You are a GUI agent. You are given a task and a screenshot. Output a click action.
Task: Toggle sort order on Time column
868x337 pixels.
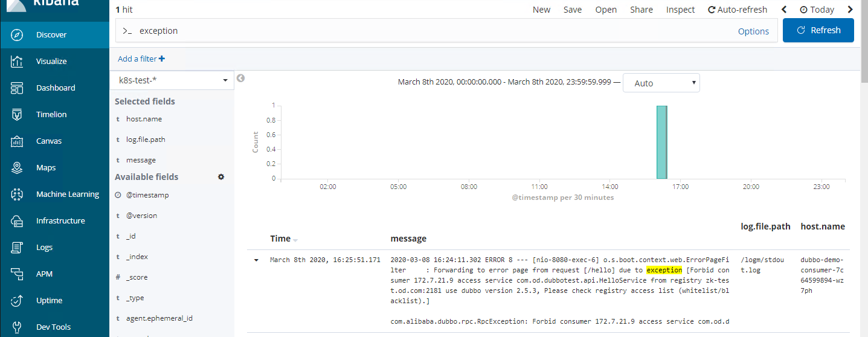click(295, 240)
